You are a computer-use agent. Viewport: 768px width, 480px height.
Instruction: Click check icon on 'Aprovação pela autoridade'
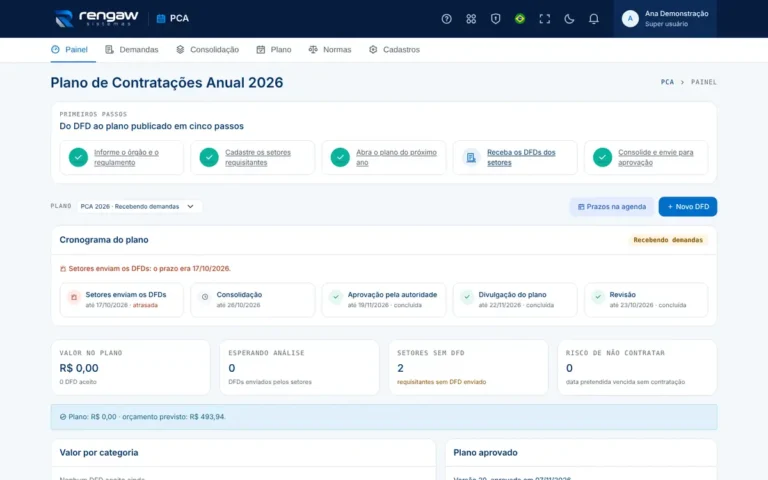tap(336, 297)
